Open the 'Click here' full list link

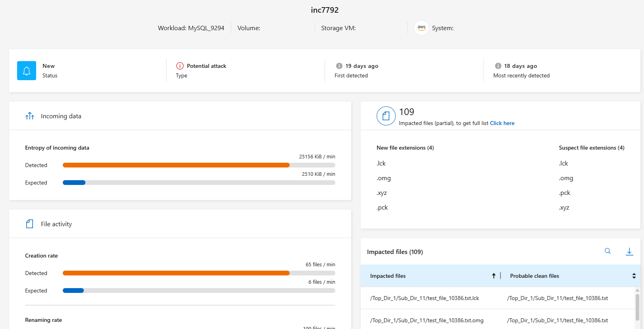click(502, 123)
